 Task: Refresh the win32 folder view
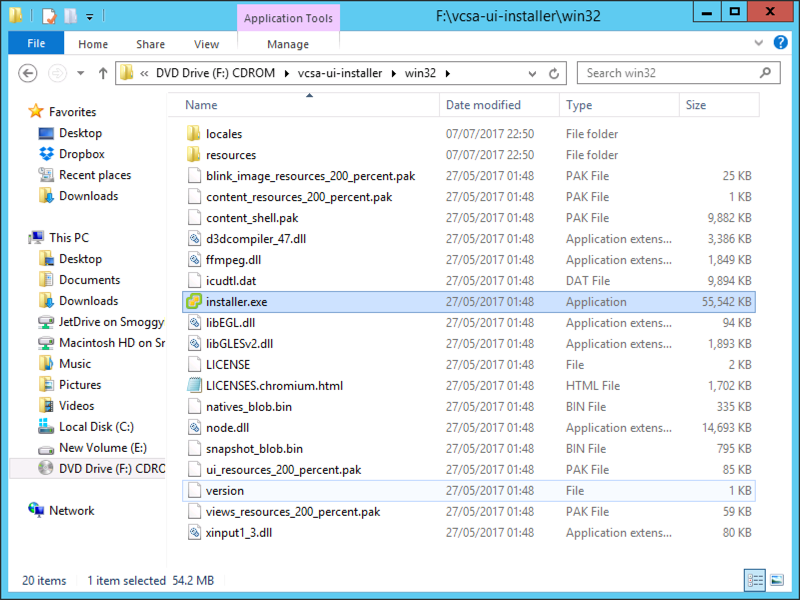554,73
